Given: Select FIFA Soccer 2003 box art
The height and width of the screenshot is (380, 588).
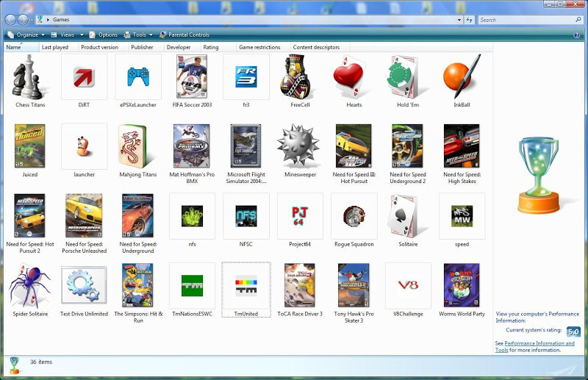Looking at the screenshot, I should pos(192,76).
